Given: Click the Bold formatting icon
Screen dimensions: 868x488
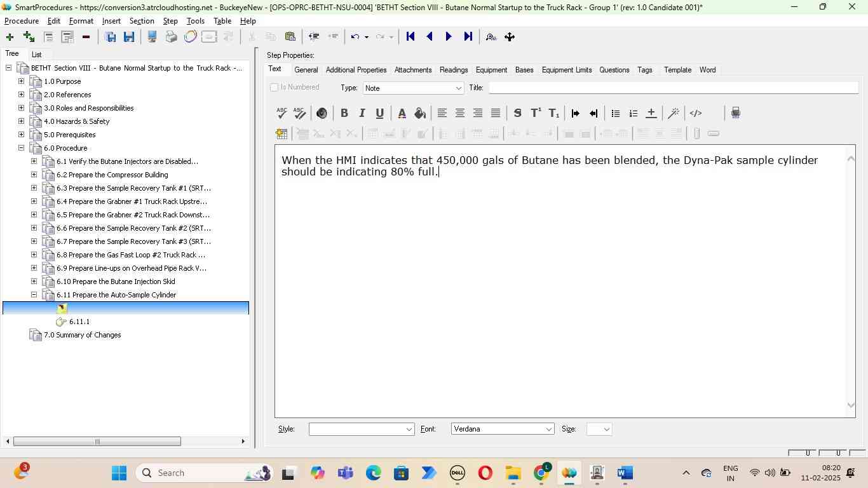Looking at the screenshot, I should [344, 113].
